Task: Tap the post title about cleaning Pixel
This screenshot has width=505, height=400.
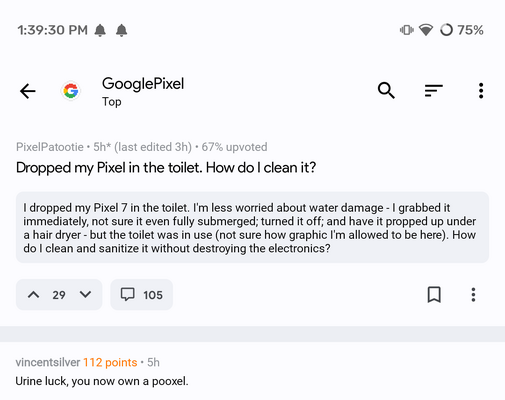Action: tap(166, 168)
